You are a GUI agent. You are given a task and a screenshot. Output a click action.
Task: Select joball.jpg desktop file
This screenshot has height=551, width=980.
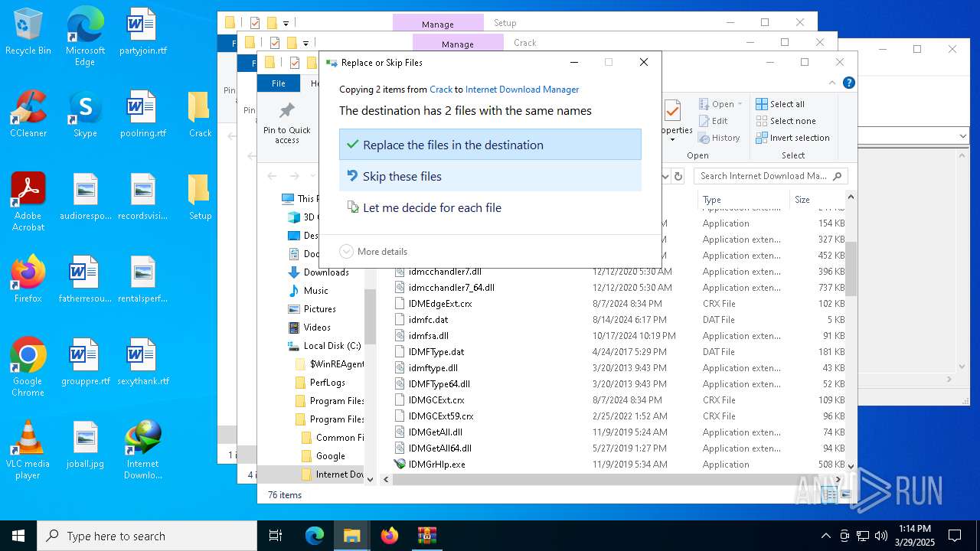[85, 445]
